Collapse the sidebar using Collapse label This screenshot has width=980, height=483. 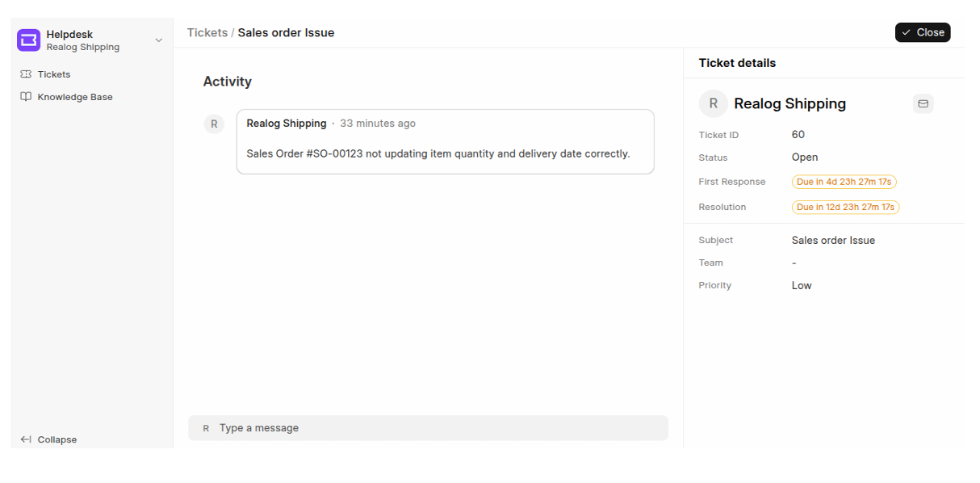(57, 439)
